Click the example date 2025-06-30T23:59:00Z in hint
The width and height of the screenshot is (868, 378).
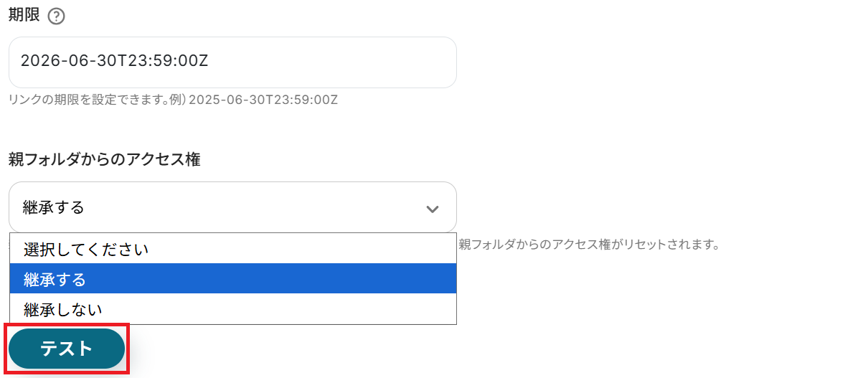(x=263, y=100)
